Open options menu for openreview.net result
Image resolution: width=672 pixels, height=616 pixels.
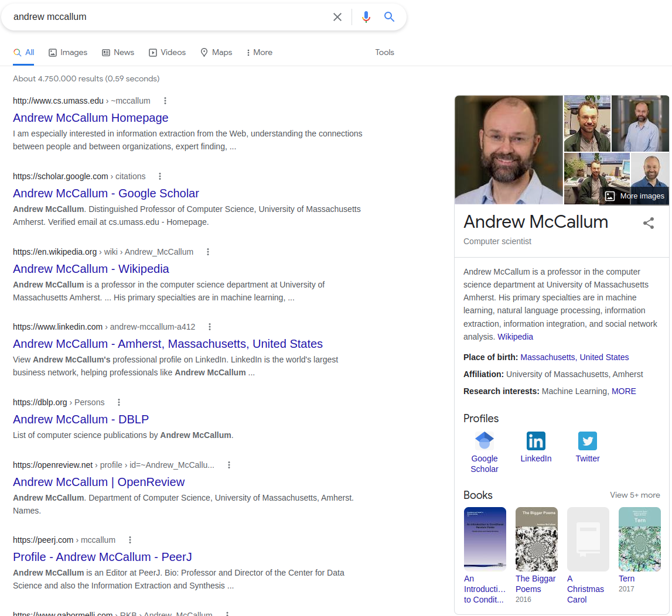(x=229, y=465)
